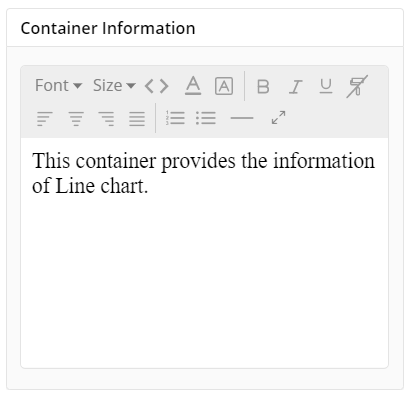Viewport: 412px width, 394px height.
Task: Place the cursor after the words 'Line chart.'
Action: coord(149,186)
